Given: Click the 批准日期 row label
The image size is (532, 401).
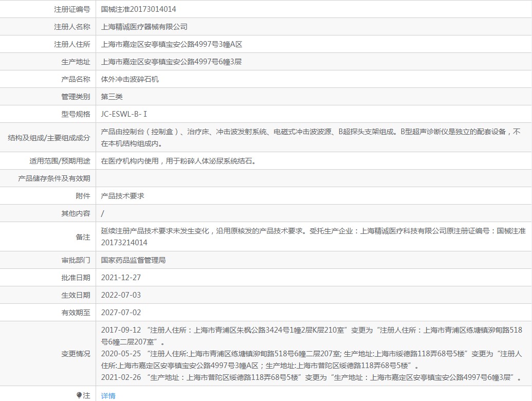Looking at the screenshot, I should [76, 278].
